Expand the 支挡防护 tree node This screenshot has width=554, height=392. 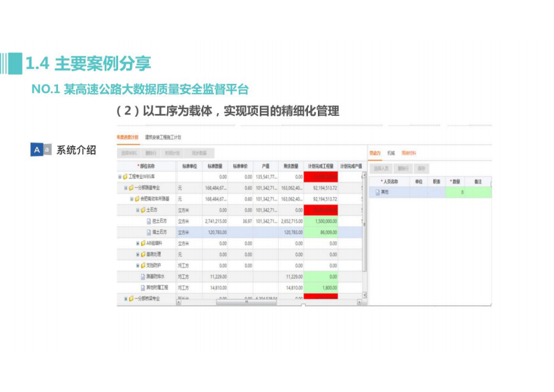coord(138,265)
